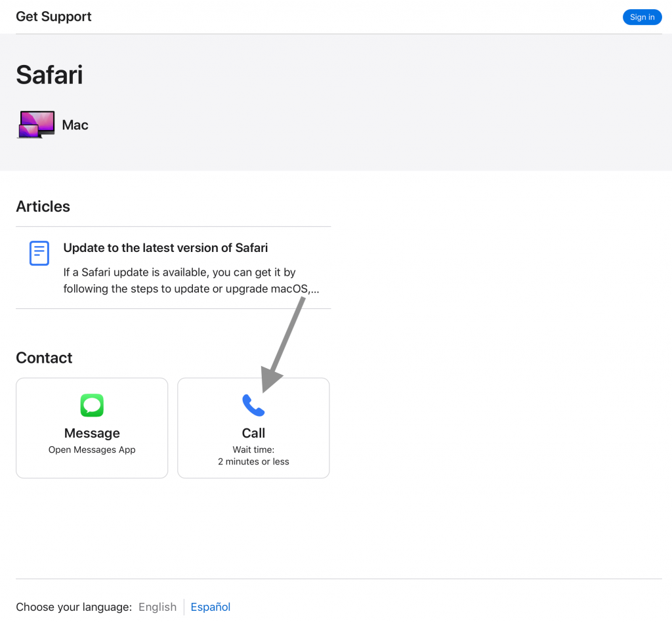Click the Get Support header title
672x622 pixels.
[54, 16]
